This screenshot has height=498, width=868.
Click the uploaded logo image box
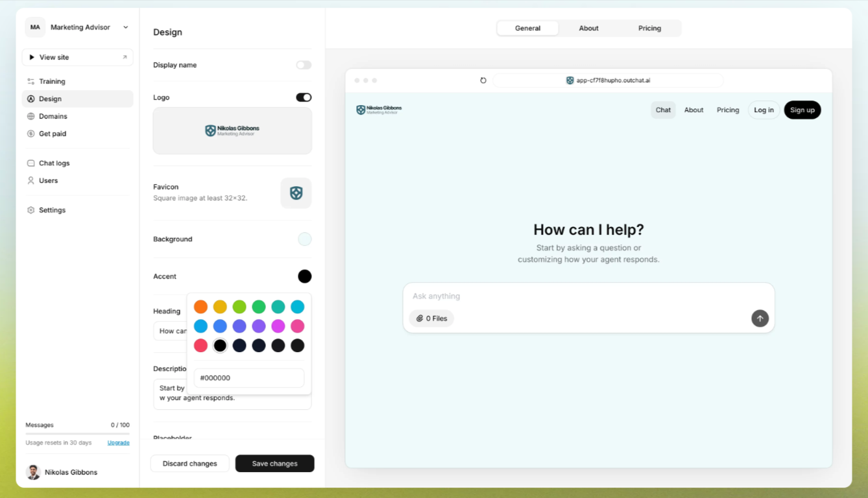click(232, 130)
